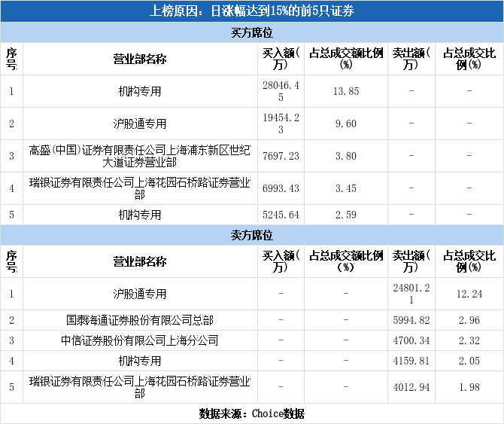Image resolution: width=504 pixels, height=424 pixels.
Task: Select 国泰海通证券股份有限公司总部
Action: click(140, 320)
